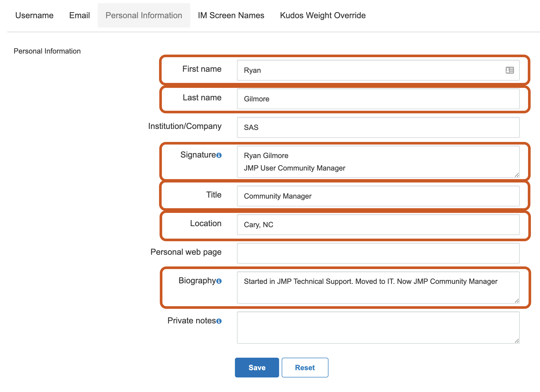Click the Reset button

(305, 367)
